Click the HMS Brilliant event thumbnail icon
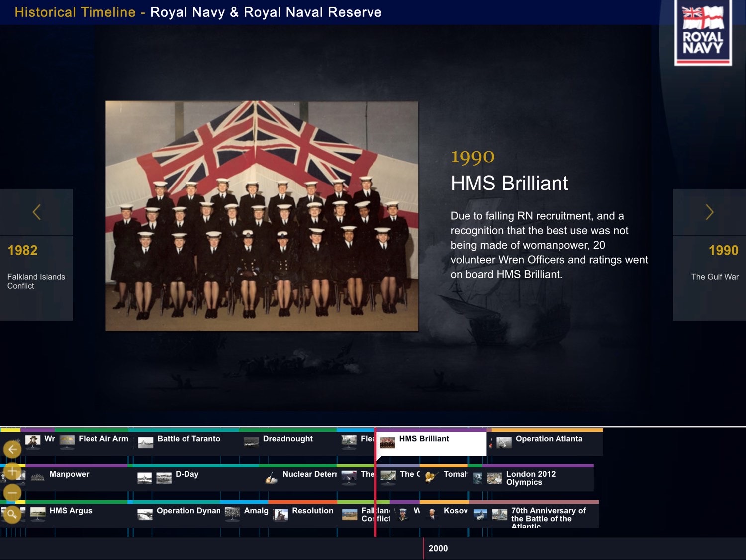746x560 pixels. [387, 442]
